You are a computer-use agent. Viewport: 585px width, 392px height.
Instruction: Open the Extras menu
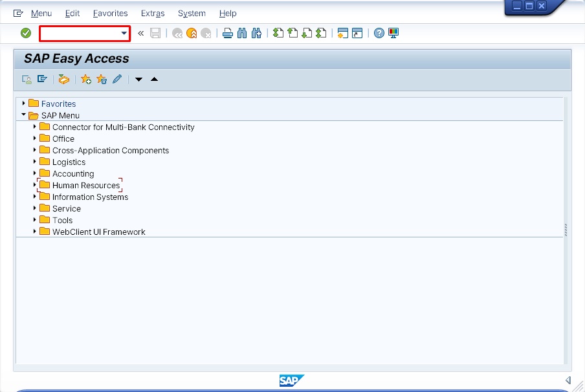(153, 14)
